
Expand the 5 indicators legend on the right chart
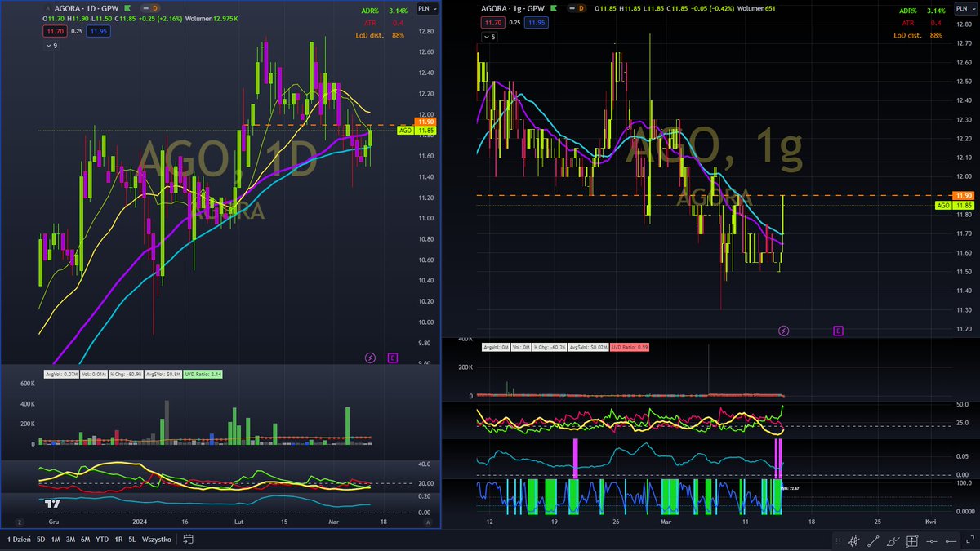(x=488, y=37)
